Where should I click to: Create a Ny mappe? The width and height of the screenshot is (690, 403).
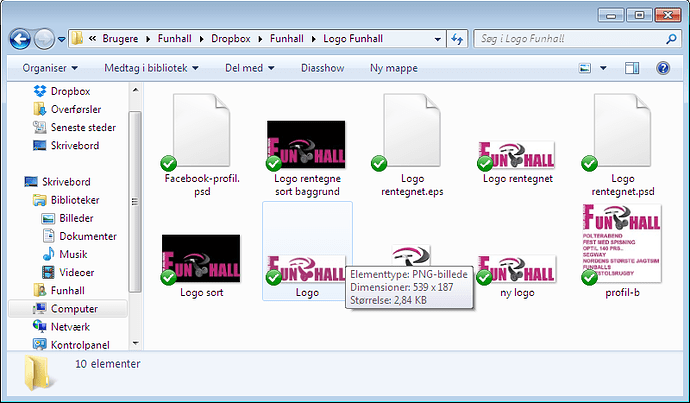394,68
